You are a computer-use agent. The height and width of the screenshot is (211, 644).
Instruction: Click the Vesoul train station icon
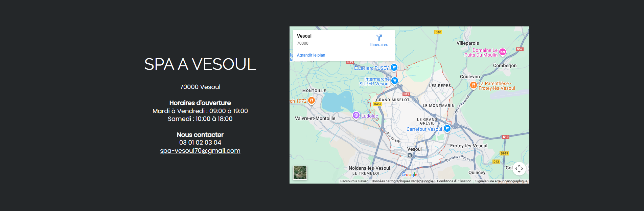(410, 155)
